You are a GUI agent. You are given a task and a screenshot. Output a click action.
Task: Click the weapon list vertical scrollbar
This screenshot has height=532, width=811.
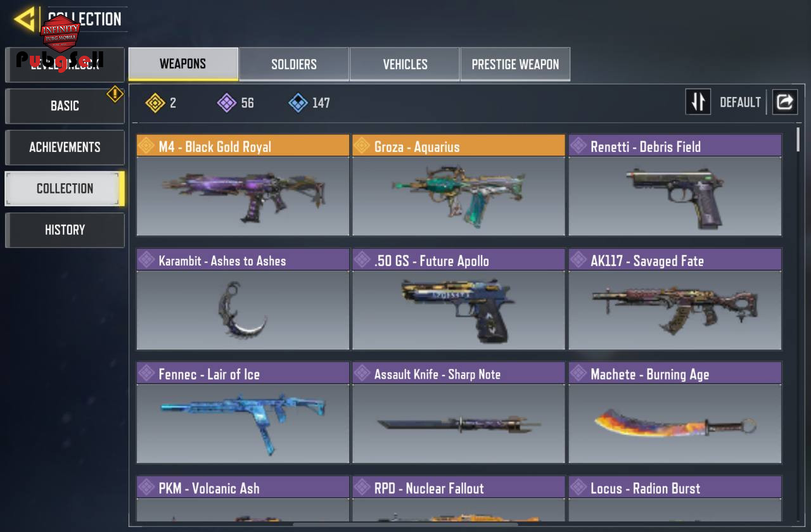pyautogui.click(x=798, y=323)
